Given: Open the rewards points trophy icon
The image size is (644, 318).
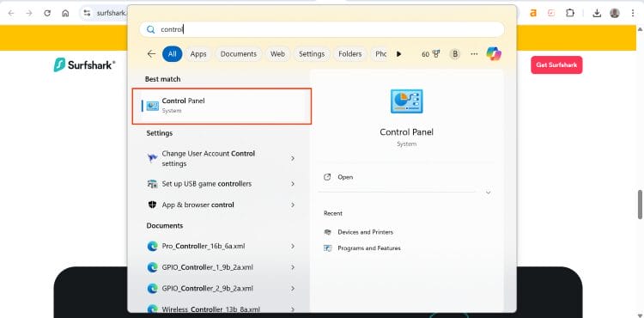Looking at the screenshot, I should 436,54.
